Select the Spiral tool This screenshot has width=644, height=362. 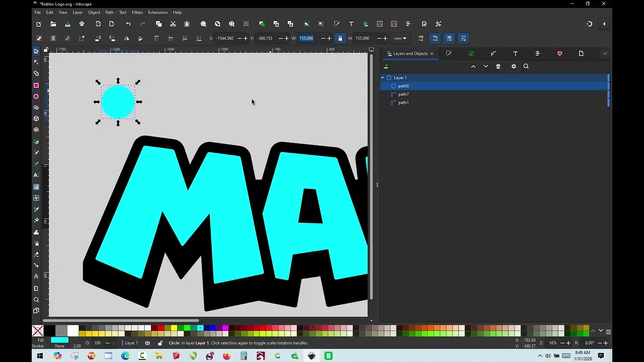tap(36, 130)
